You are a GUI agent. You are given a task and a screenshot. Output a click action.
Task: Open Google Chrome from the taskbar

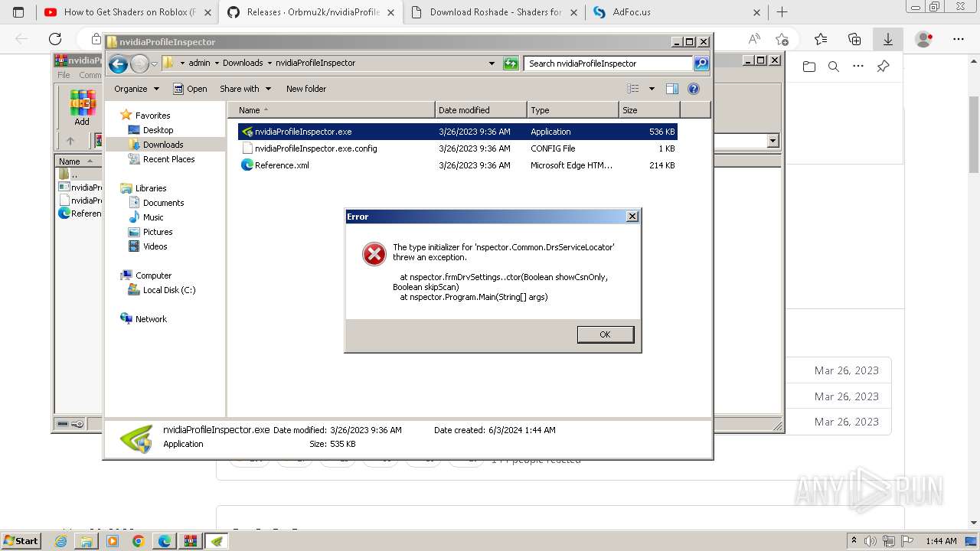point(139,541)
